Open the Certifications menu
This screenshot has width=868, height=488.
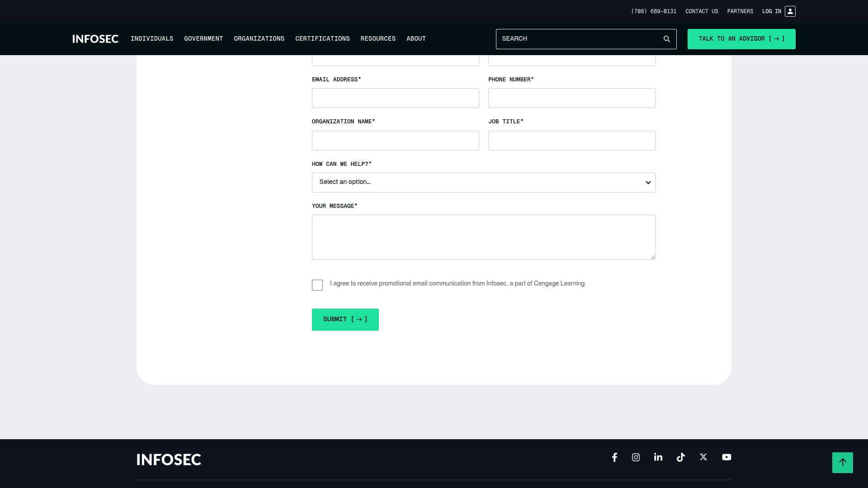[322, 39]
